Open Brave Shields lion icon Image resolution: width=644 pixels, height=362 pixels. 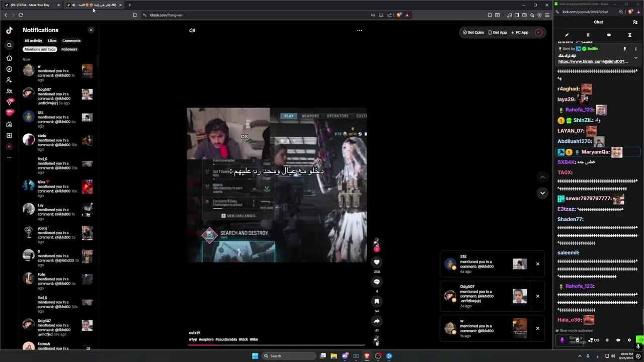(x=399, y=15)
